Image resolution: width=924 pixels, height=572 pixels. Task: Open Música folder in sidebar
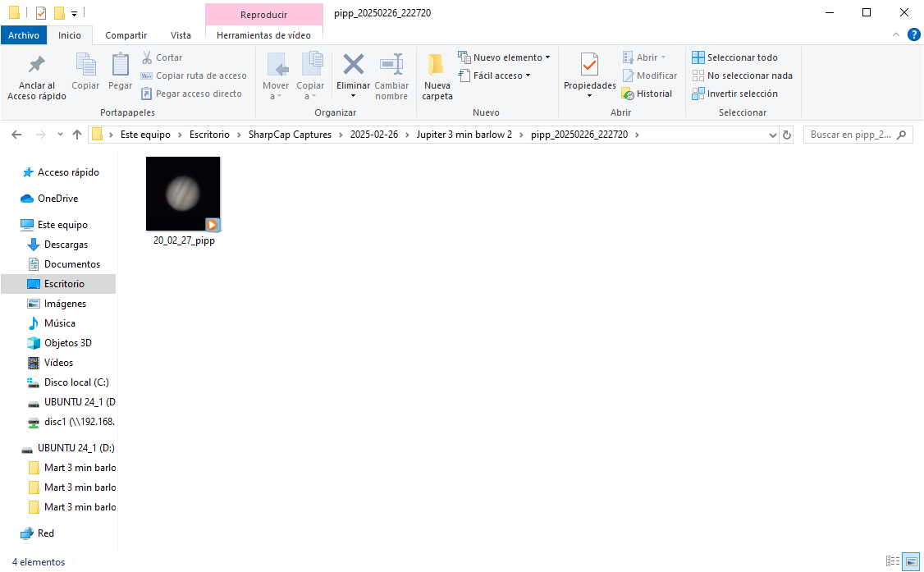click(52, 323)
